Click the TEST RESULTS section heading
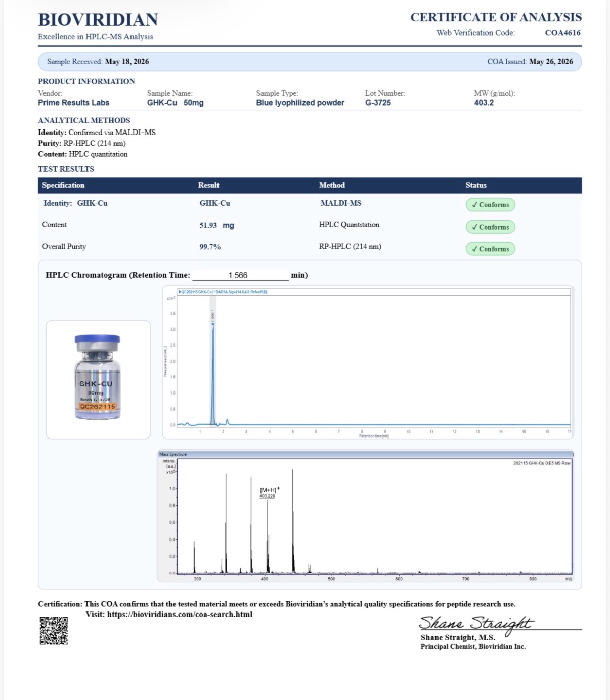 (66, 169)
